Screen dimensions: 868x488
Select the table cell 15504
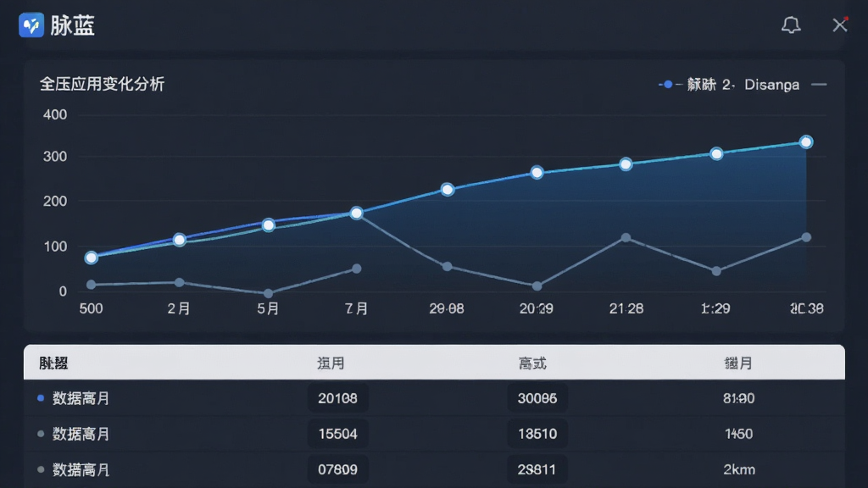[x=337, y=434]
